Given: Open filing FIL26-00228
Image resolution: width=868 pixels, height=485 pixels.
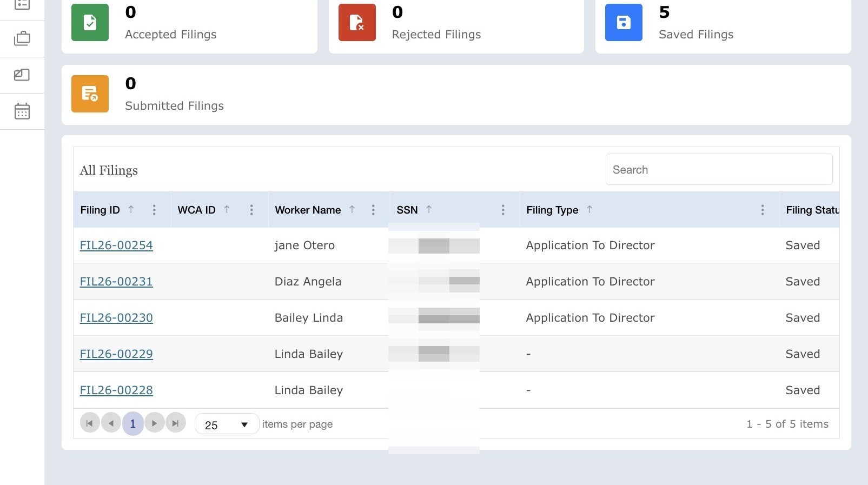Looking at the screenshot, I should pyautogui.click(x=116, y=390).
